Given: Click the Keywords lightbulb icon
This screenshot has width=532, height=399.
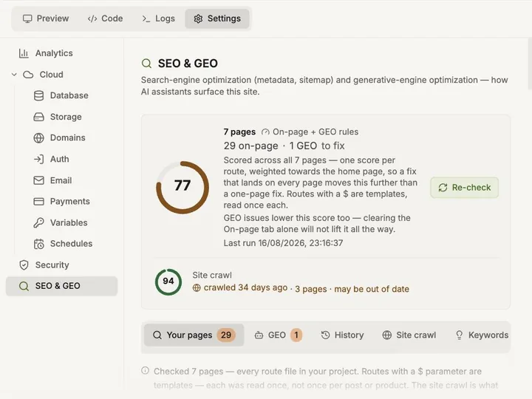Looking at the screenshot, I should 459,335.
